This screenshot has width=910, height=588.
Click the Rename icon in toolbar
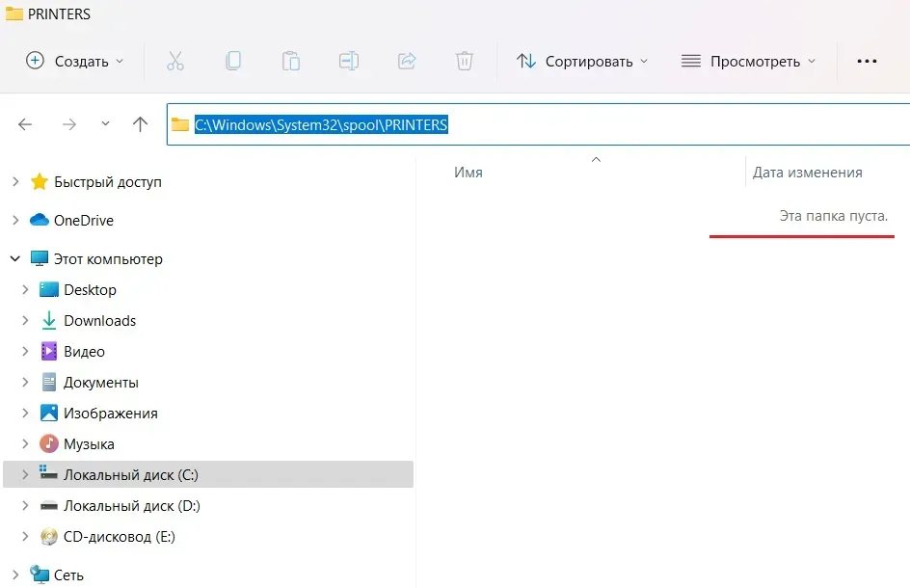tap(348, 61)
